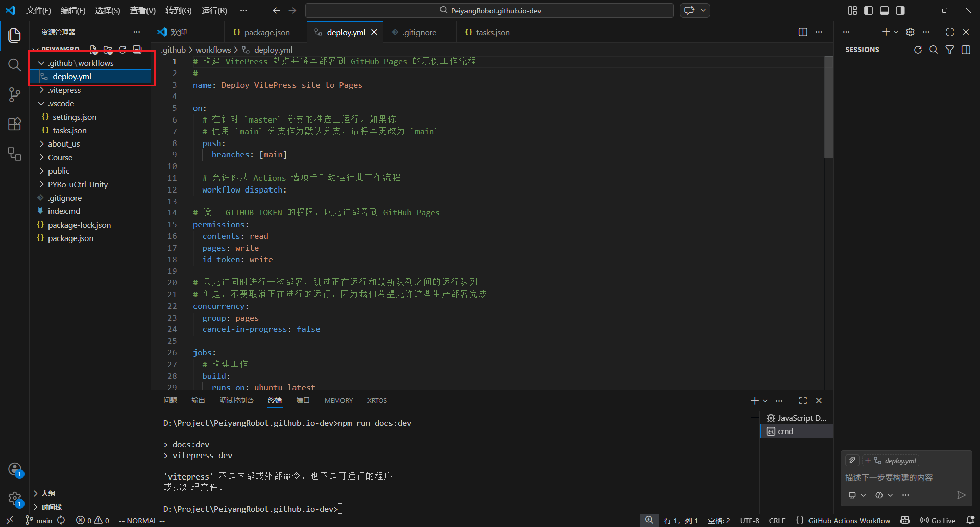Click the main branch indicator in status bar
Image resolution: width=980 pixels, height=527 pixels.
point(39,521)
